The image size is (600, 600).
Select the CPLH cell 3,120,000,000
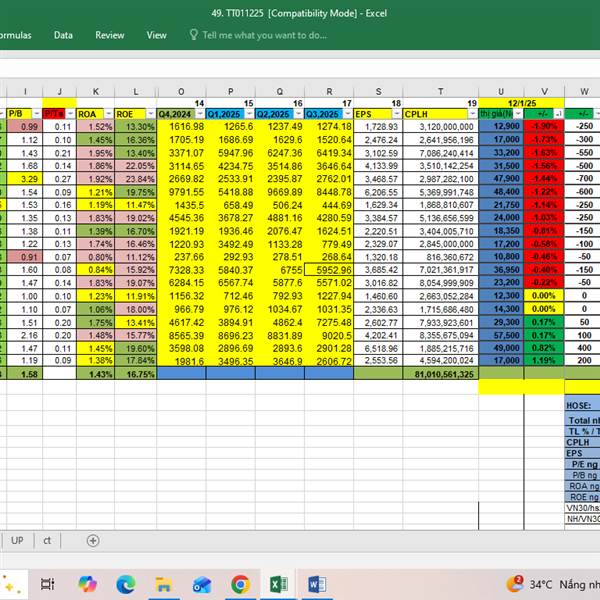[440, 127]
